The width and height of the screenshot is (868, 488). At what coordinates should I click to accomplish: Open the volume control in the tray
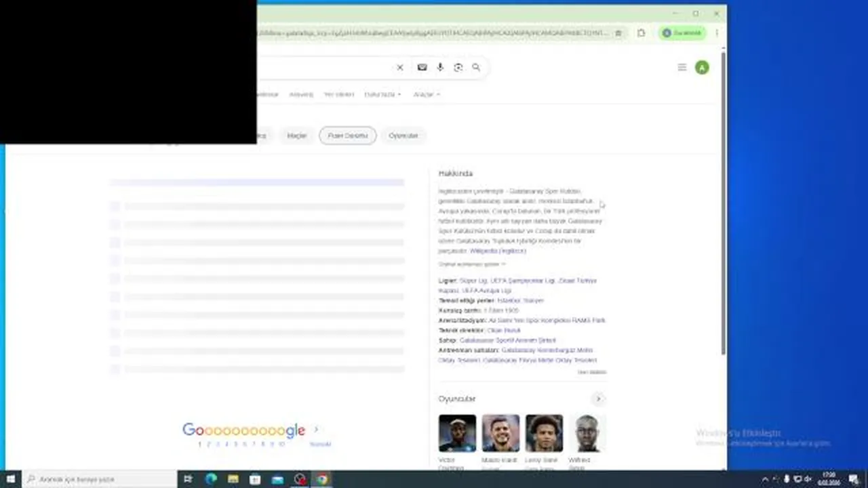(x=808, y=479)
